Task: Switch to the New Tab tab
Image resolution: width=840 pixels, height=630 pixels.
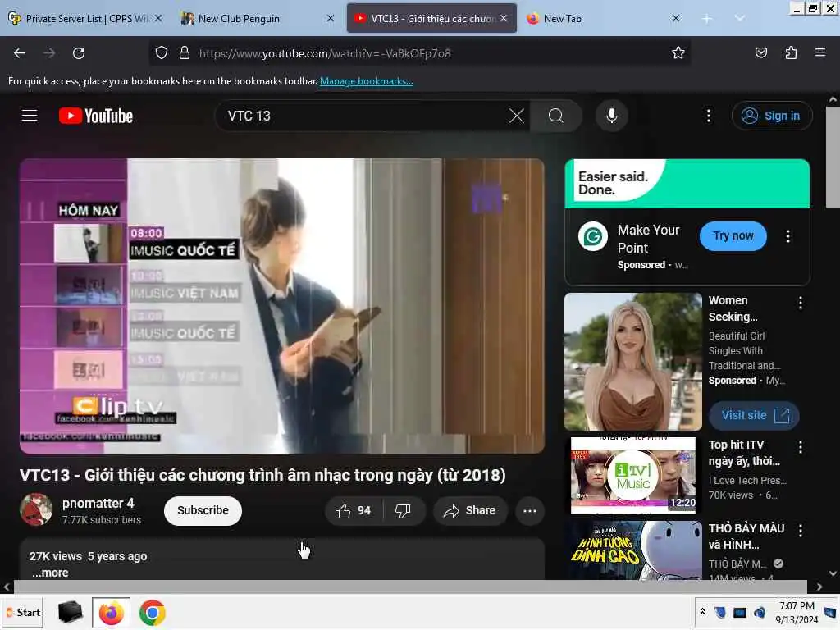Action: (603, 18)
